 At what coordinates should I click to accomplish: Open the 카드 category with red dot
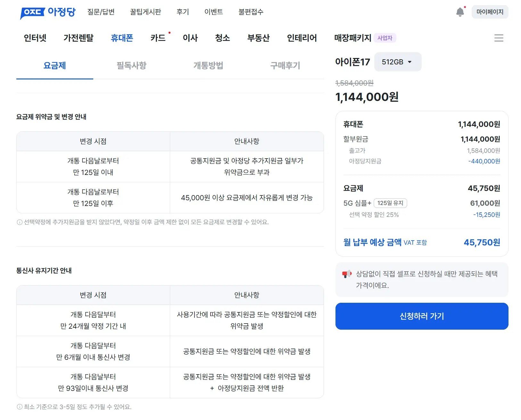tap(158, 38)
